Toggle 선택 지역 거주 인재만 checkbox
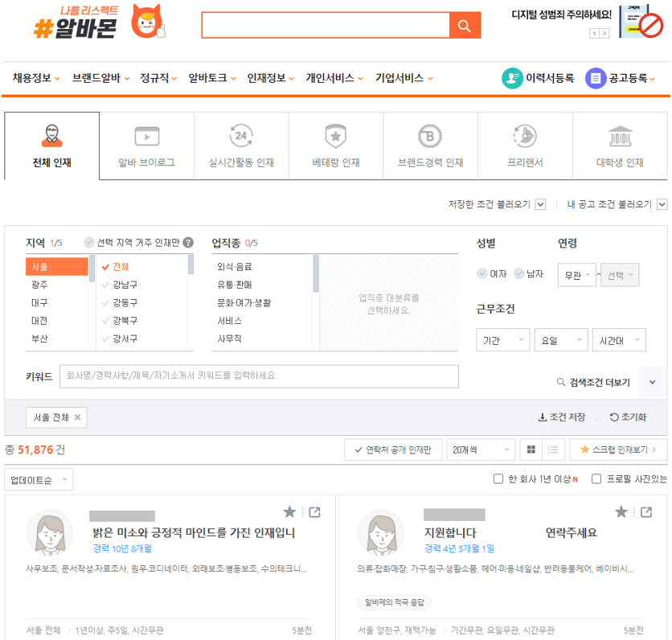The image size is (672, 640). tap(88, 243)
